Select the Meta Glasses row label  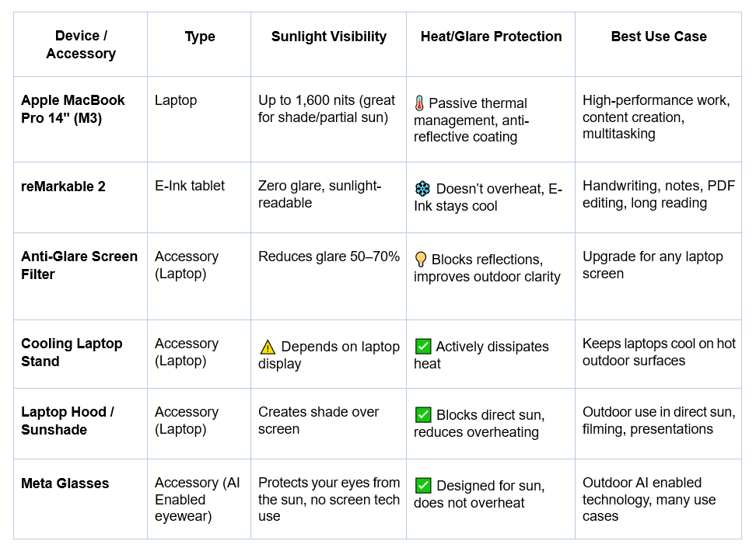pyautogui.click(x=65, y=483)
